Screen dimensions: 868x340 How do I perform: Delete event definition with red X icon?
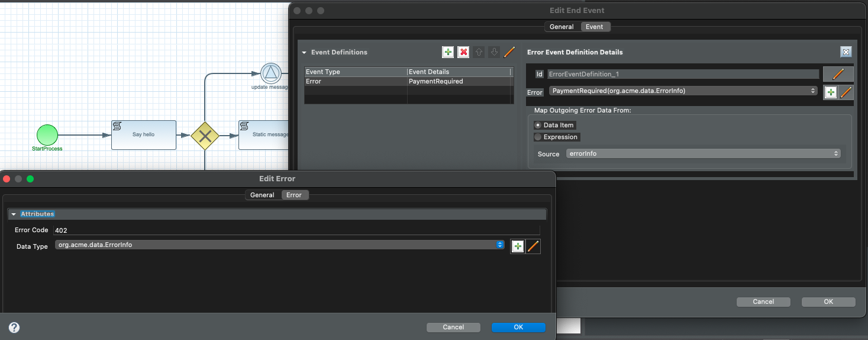464,52
